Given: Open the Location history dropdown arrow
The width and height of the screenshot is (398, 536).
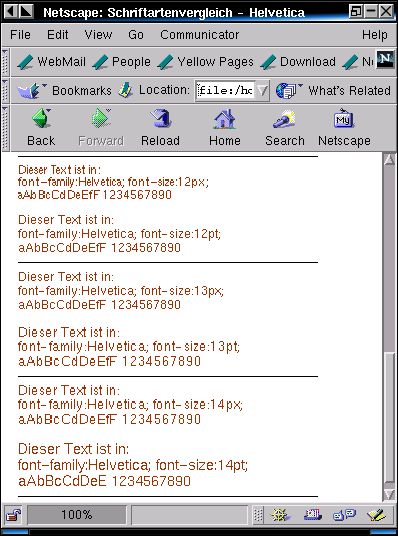Looking at the screenshot, I should 262,91.
